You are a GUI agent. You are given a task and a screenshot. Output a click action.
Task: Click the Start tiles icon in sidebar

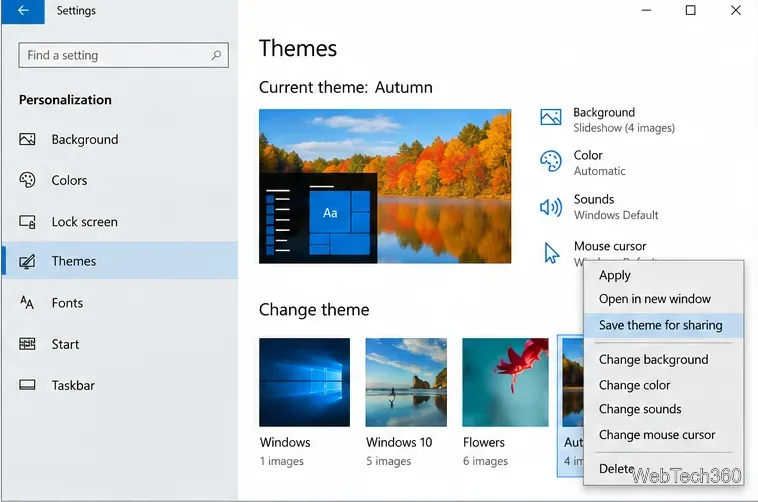[x=27, y=344]
